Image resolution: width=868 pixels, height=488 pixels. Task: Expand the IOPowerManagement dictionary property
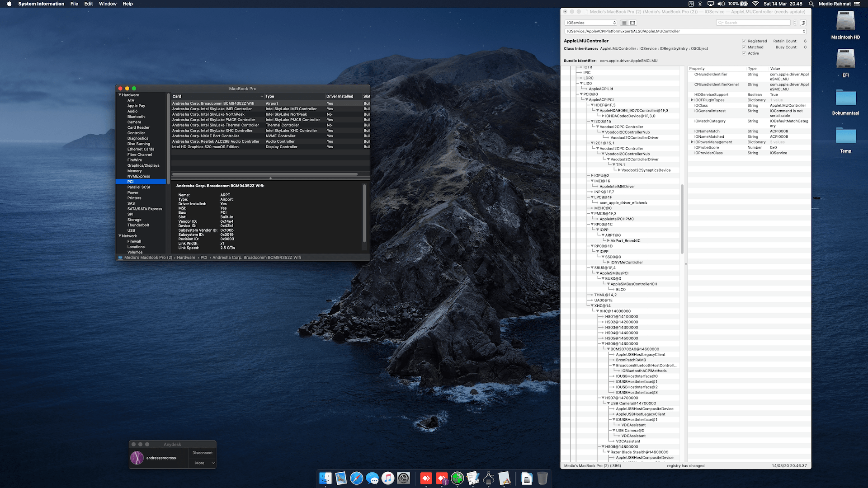692,142
